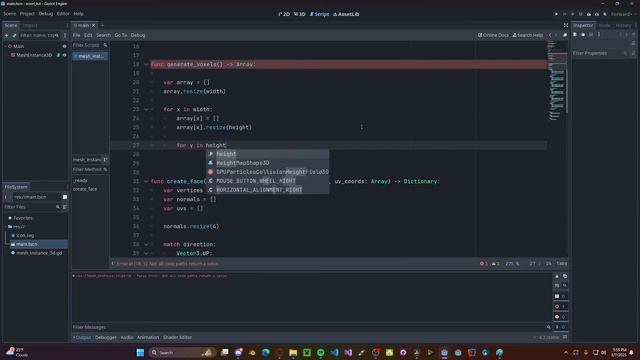
Task: Collapse the res:// folder in FileSystem
Action: 6,227
